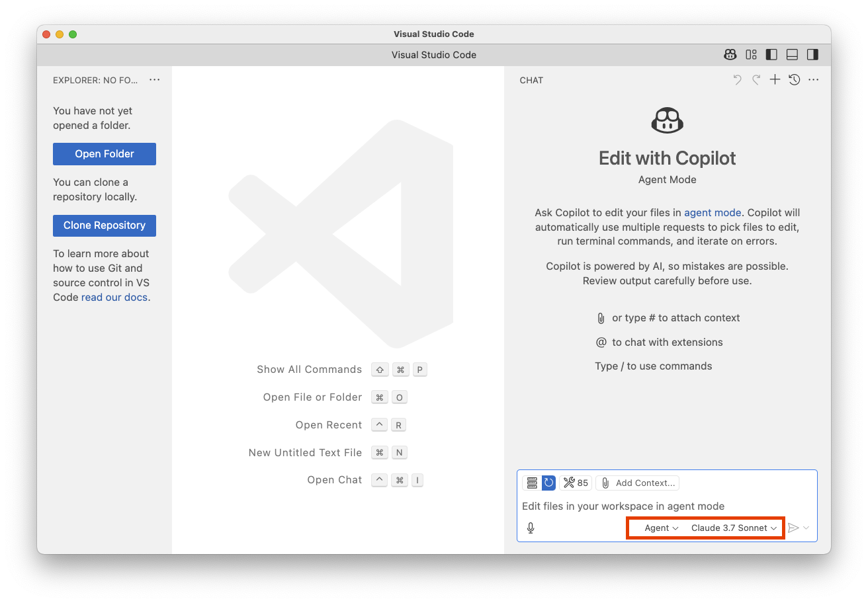Screen dimensions: 868x603
Task: Click the codebase index icon in chat input
Action: click(531, 483)
